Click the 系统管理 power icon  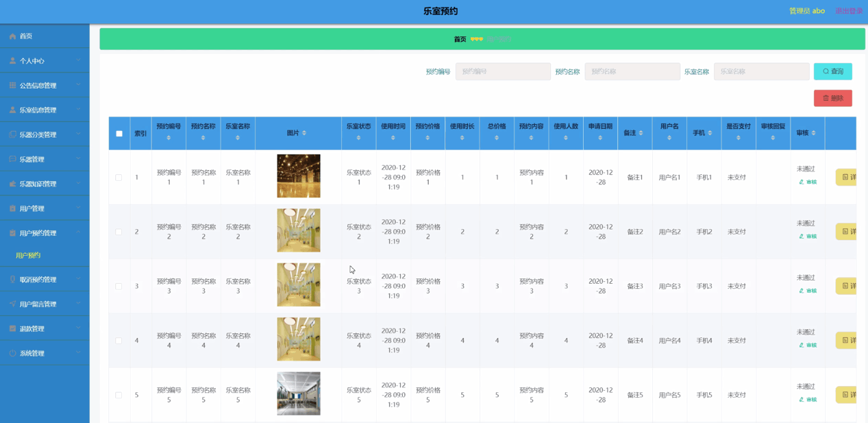[11, 352]
